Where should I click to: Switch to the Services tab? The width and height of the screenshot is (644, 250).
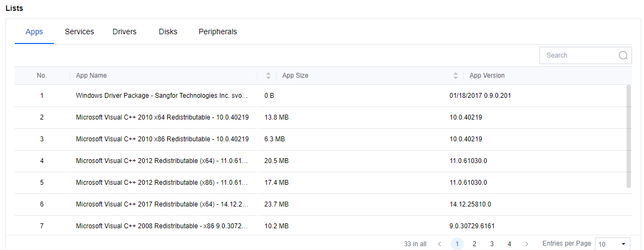[79, 32]
